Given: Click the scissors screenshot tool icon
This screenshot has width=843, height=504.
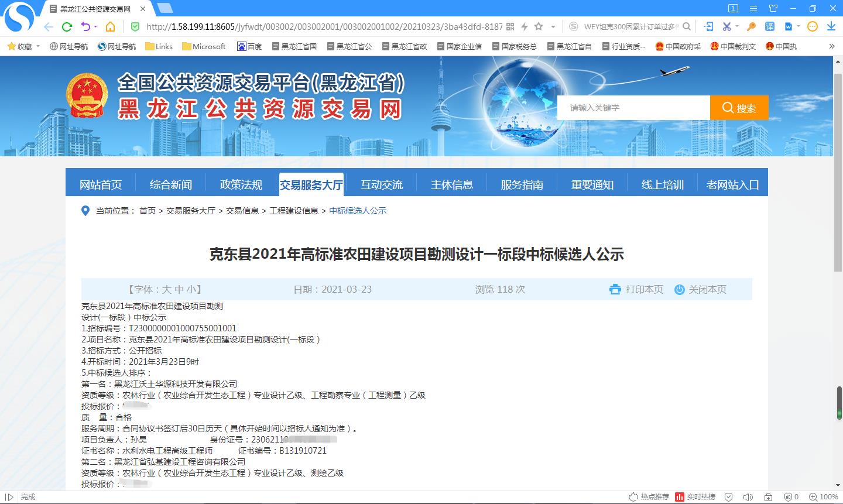Looking at the screenshot, I should pyautogui.click(x=726, y=26).
